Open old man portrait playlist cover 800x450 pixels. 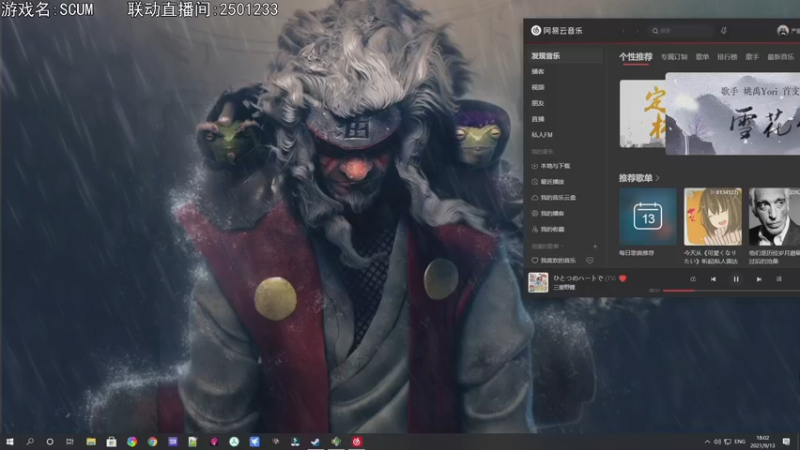point(774,216)
